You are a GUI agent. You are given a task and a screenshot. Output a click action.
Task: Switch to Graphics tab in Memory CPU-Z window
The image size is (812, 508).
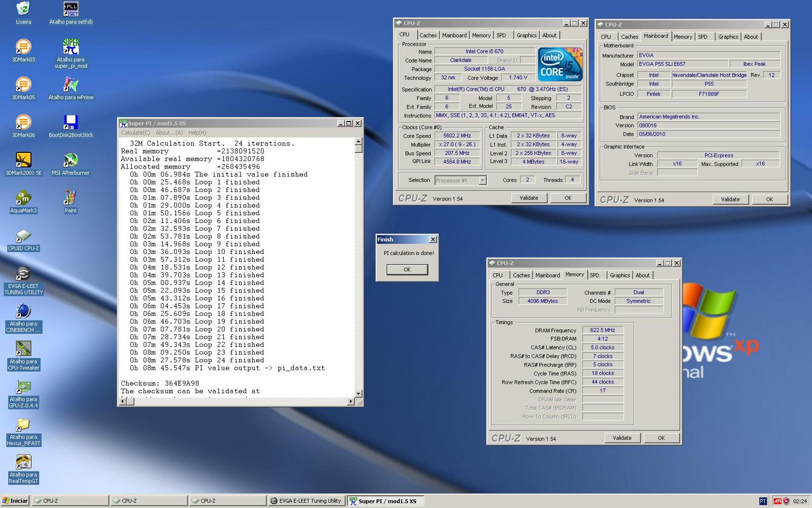tap(620, 275)
